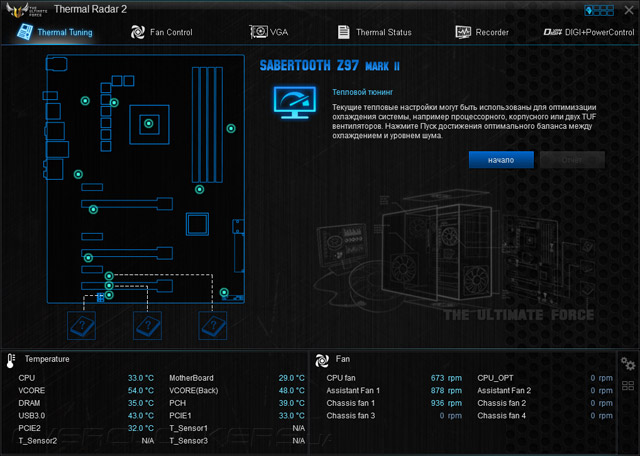Click the TUF logo icon in title bar
640x456 pixels.
coord(26,10)
